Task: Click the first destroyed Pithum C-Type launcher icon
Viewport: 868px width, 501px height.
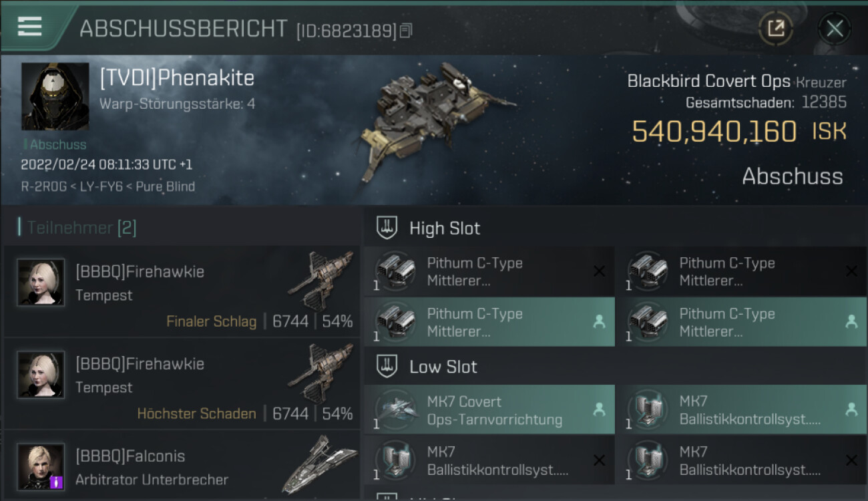Action: coord(394,271)
